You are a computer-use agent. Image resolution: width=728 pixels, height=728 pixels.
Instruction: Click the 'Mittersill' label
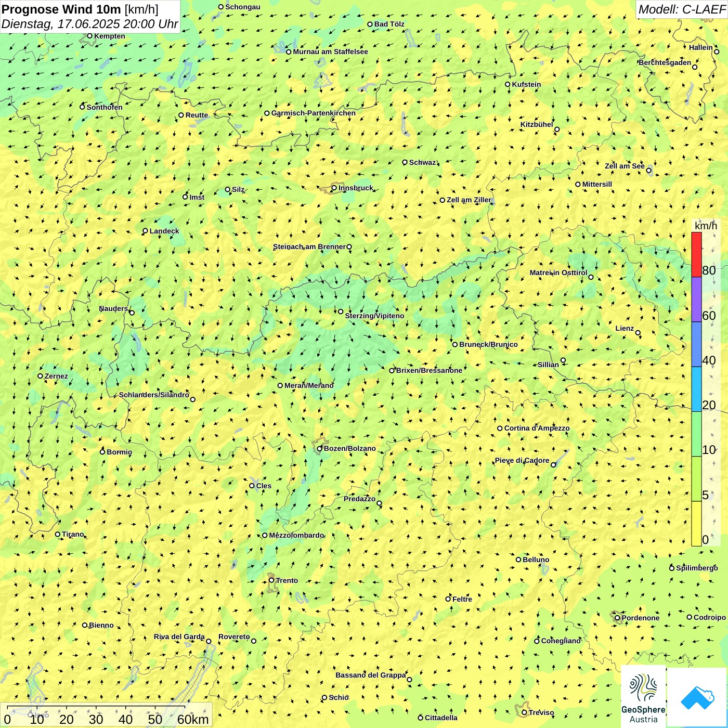tap(597, 184)
